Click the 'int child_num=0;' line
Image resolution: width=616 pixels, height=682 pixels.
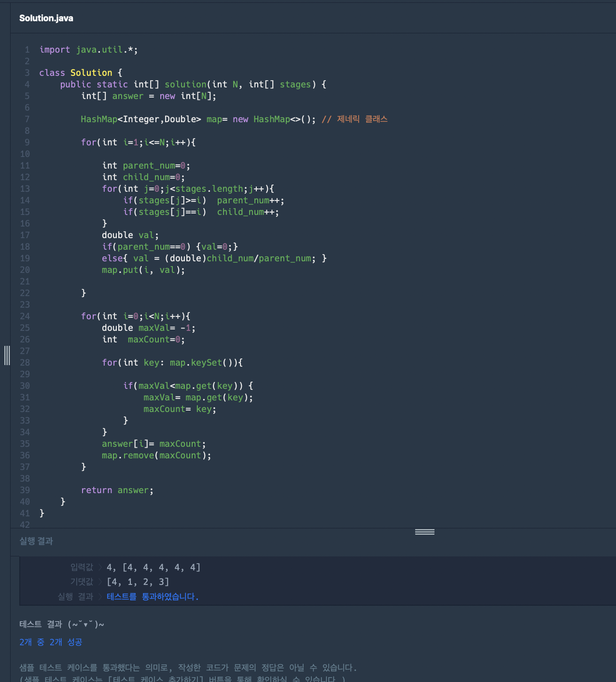pyautogui.click(x=143, y=177)
